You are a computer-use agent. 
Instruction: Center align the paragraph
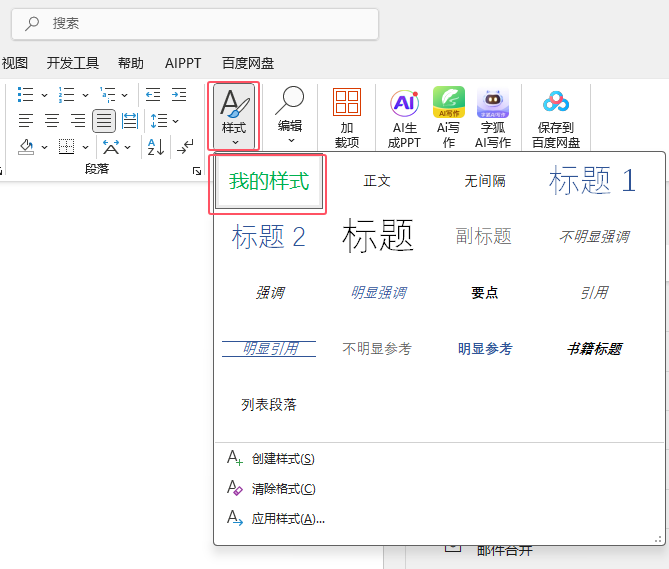[x=52, y=121]
